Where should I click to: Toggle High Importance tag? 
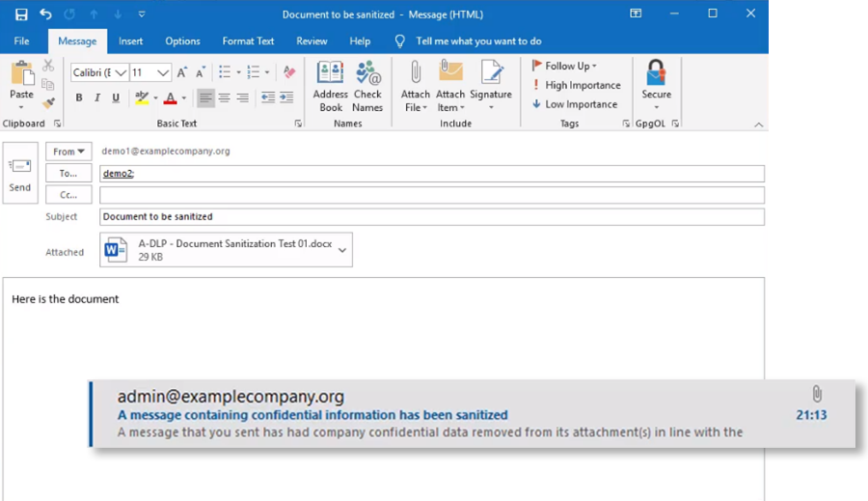[576, 85]
